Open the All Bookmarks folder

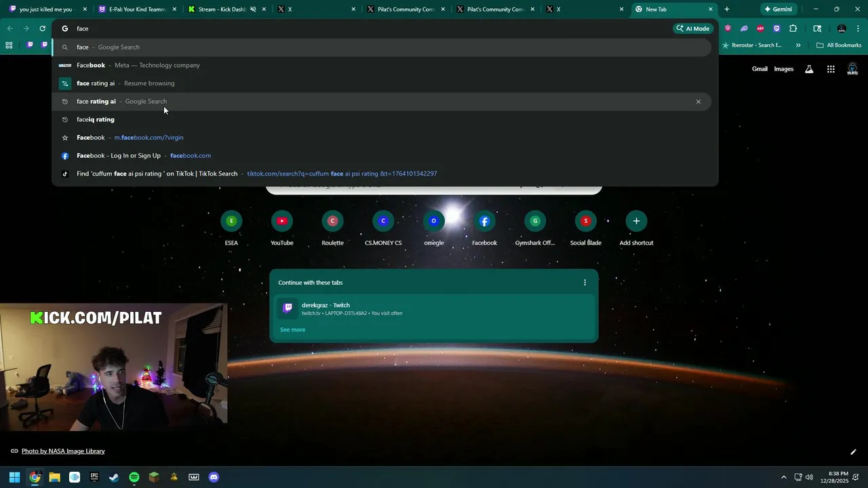pos(839,45)
